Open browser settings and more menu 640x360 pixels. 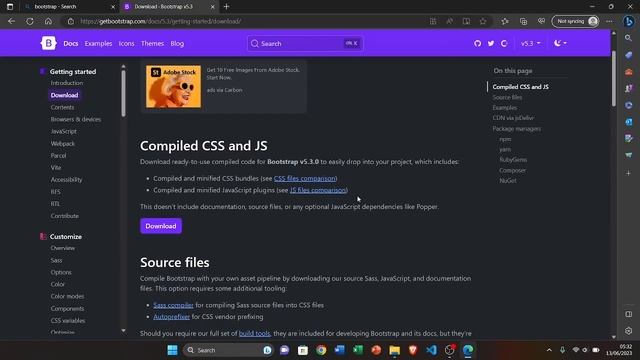point(609,21)
